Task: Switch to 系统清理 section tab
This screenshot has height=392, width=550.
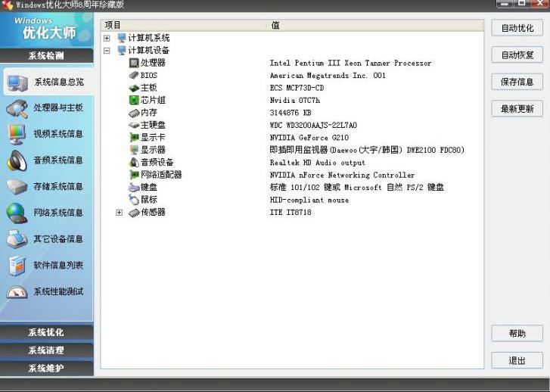Action: [x=46, y=350]
